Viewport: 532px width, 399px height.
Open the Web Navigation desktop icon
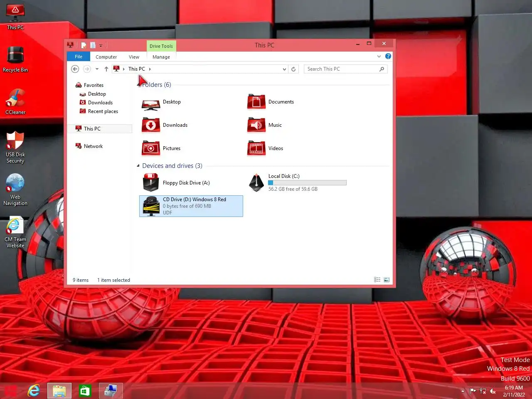[x=15, y=190]
